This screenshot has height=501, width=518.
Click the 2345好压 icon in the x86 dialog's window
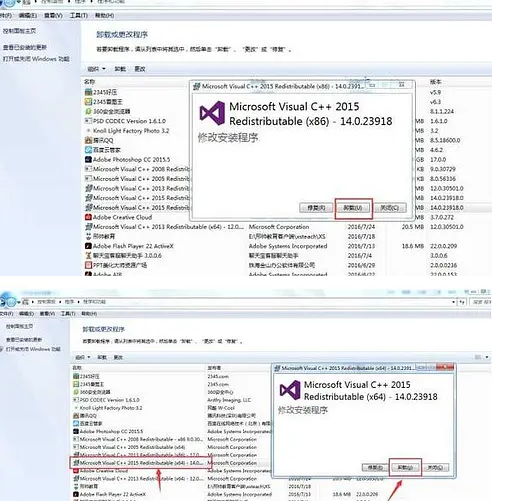pos(88,92)
